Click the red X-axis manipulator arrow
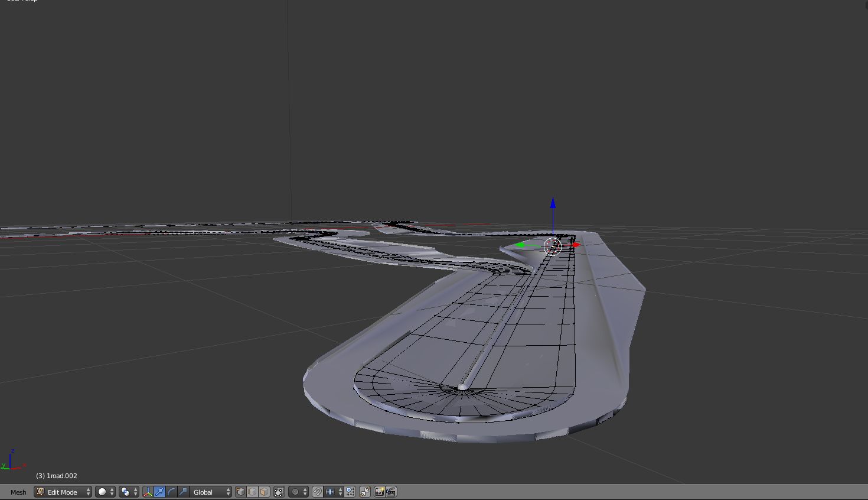 click(x=576, y=245)
